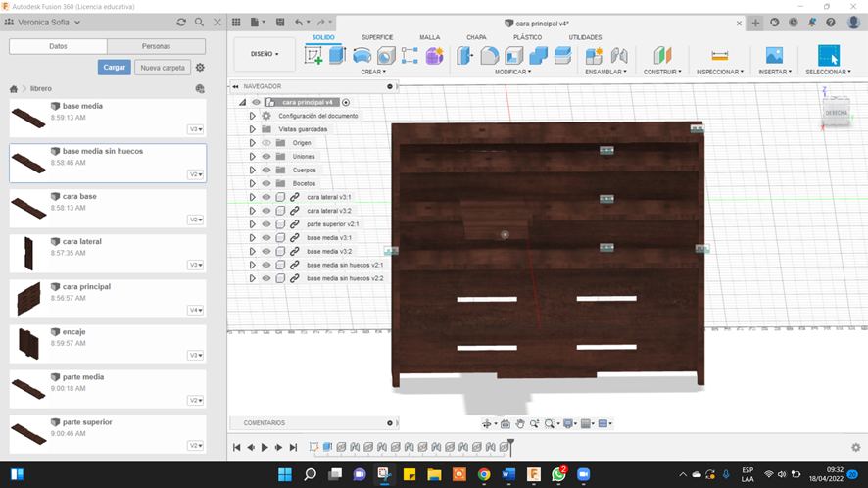The image size is (868, 488).
Task: Open the Orbit tool in navigation bar
Action: [x=487, y=423]
